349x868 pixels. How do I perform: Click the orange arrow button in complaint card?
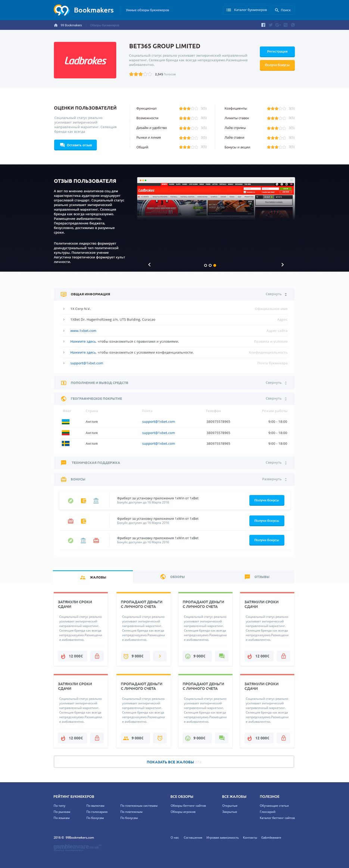(x=160, y=656)
